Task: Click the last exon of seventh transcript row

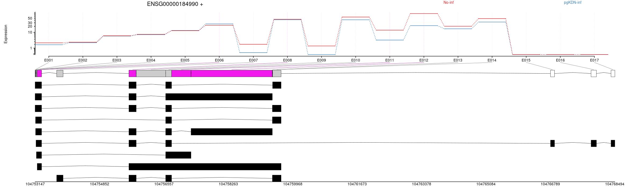Action: [x=178, y=155]
